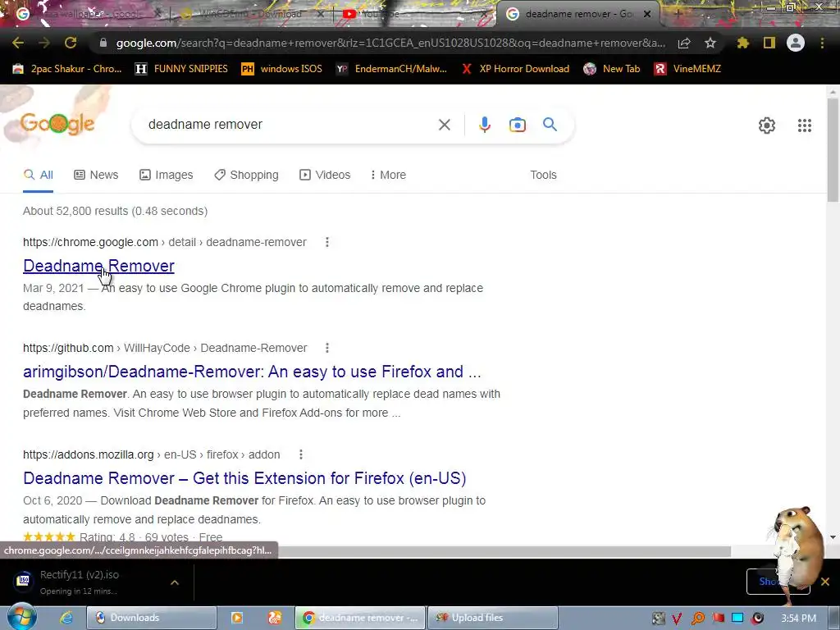Viewport: 840px width, 630px height.
Task: Open EndermanCH/Malw... bookmark
Action: (391, 69)
